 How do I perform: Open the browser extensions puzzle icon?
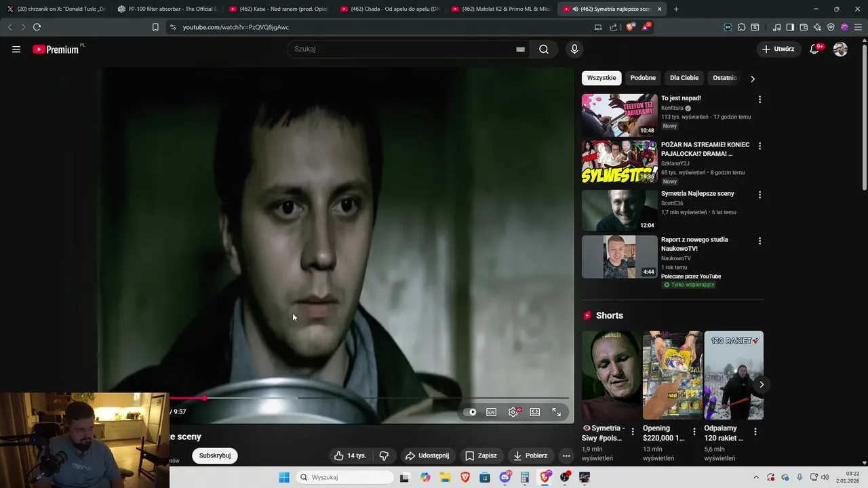pyautogui.click(x=741, y=27)
